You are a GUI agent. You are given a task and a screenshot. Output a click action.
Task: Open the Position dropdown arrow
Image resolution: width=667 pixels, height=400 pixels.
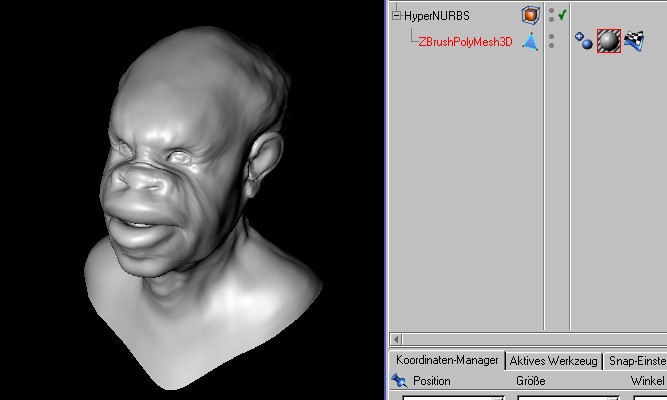point(496,397)
